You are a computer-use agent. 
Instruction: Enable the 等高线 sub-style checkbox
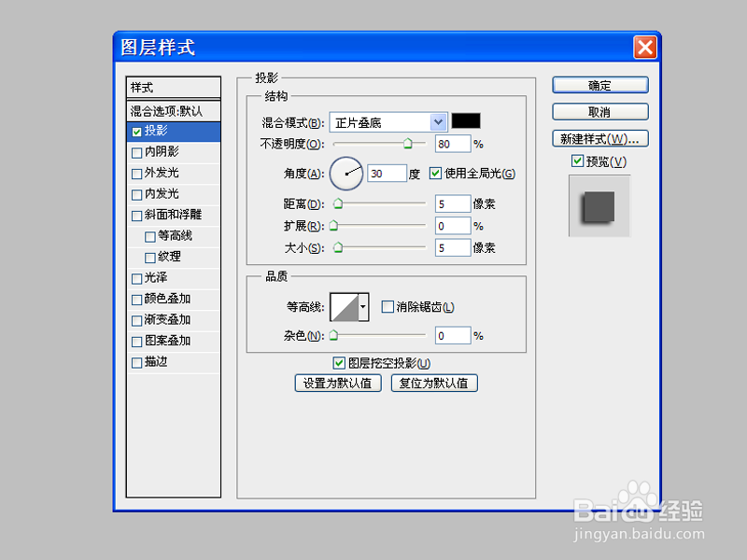click(150, 237)
